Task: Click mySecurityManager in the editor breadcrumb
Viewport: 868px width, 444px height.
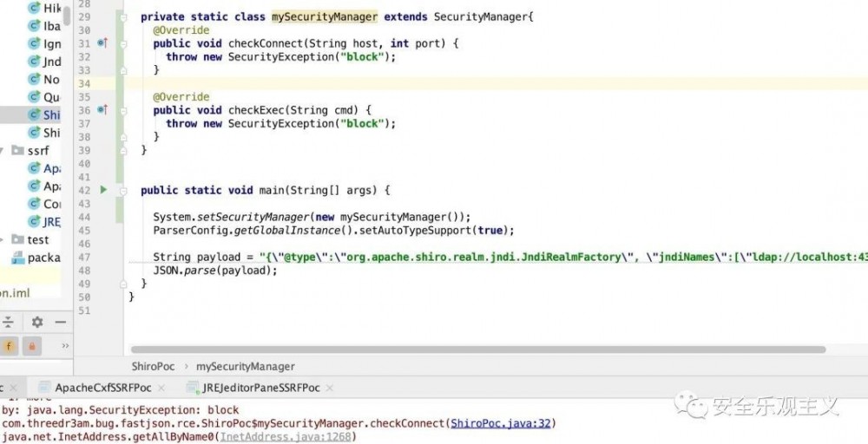Action: (x=246, y=366)
